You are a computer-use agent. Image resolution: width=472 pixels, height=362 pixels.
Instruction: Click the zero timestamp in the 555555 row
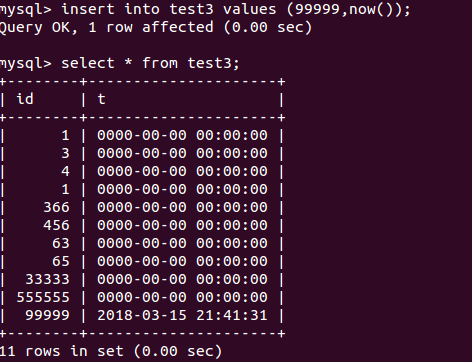click(182, 297)
